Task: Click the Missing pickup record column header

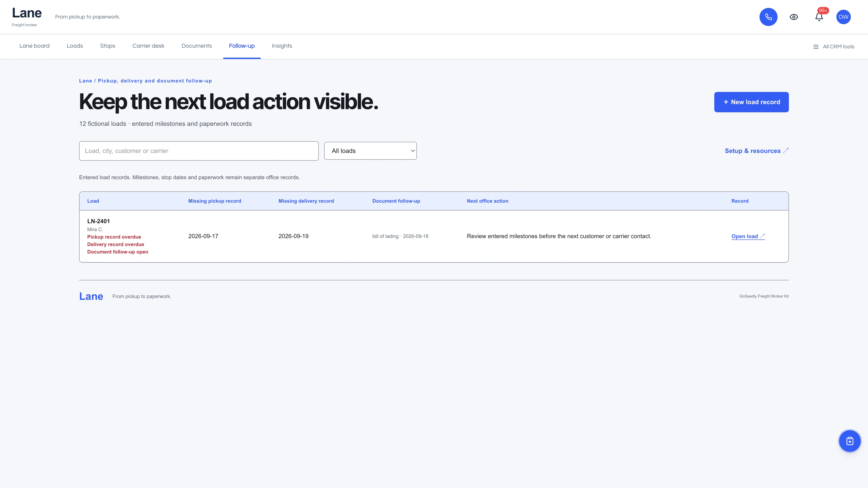Action: click(215, 201)
